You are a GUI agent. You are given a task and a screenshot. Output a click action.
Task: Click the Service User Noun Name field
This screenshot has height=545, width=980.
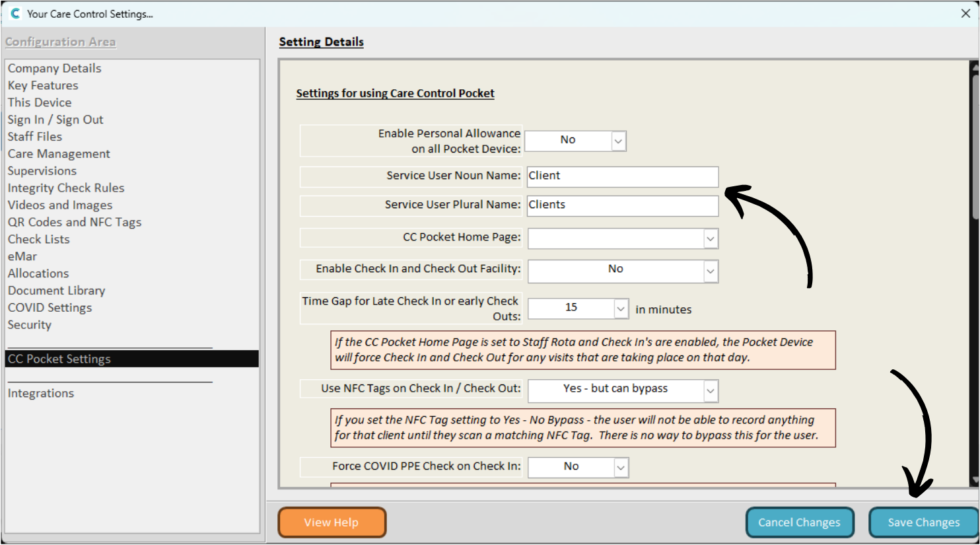click(x=623, y=176)
